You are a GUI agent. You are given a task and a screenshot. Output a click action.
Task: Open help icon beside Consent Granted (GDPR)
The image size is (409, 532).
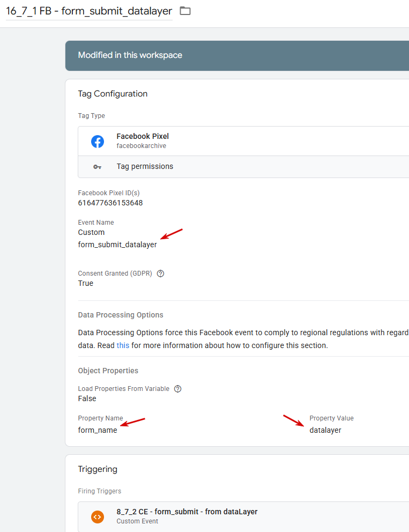(160, 274)
